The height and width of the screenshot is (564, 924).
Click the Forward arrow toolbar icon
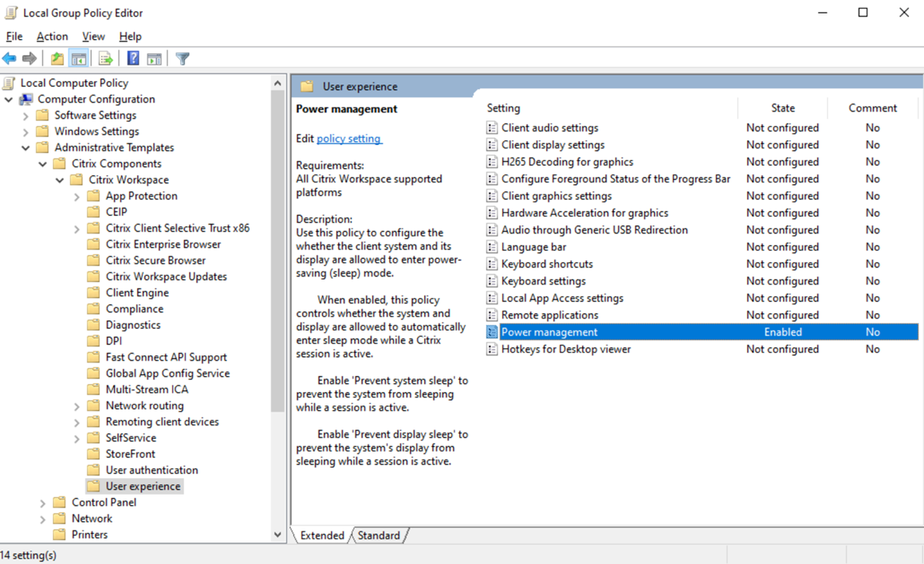[29, 58]
